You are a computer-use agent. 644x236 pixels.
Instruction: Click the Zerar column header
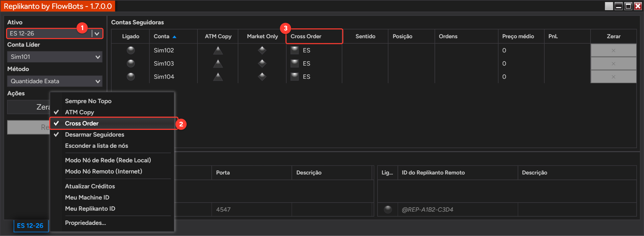pyautogui.click(x=614, y=37)
